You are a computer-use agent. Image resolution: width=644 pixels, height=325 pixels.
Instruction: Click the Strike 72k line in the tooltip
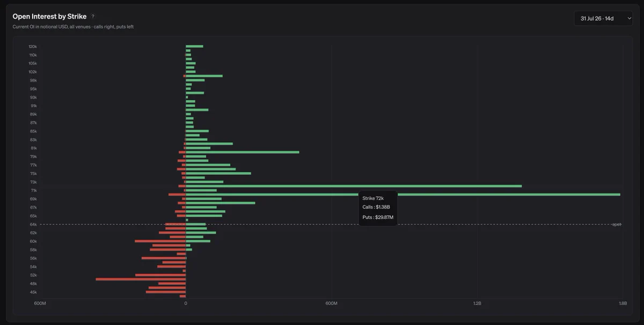[373, 198]
